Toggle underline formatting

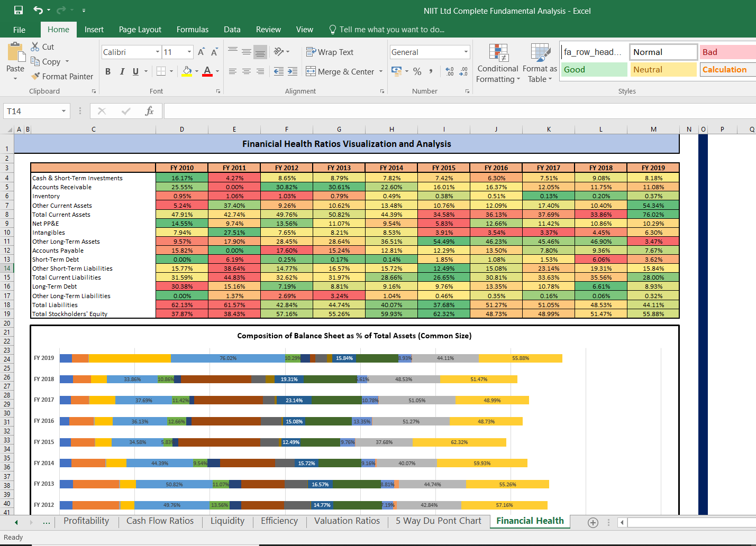pos(135,71)
